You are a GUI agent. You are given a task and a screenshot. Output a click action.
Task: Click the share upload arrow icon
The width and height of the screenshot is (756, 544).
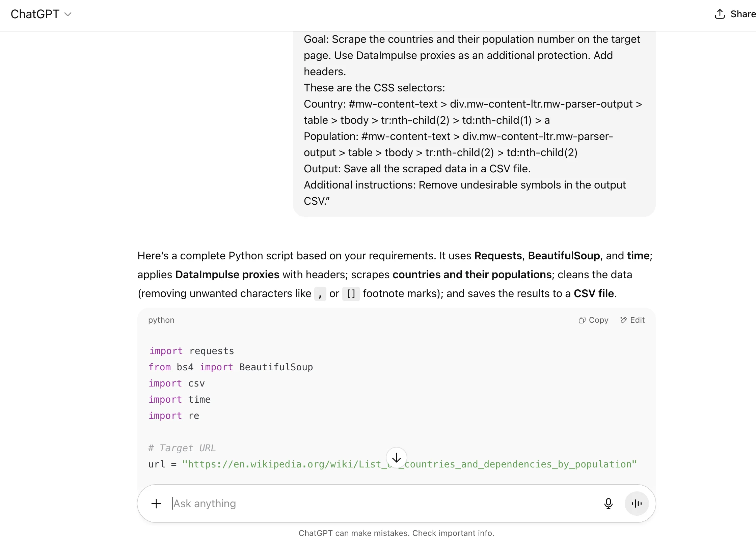point(720,14)
